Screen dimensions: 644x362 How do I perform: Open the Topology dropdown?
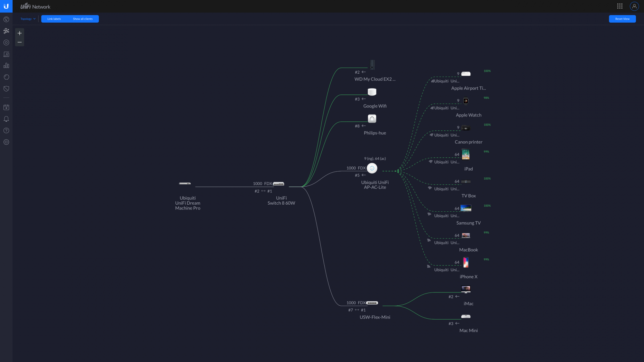[28, 19]
